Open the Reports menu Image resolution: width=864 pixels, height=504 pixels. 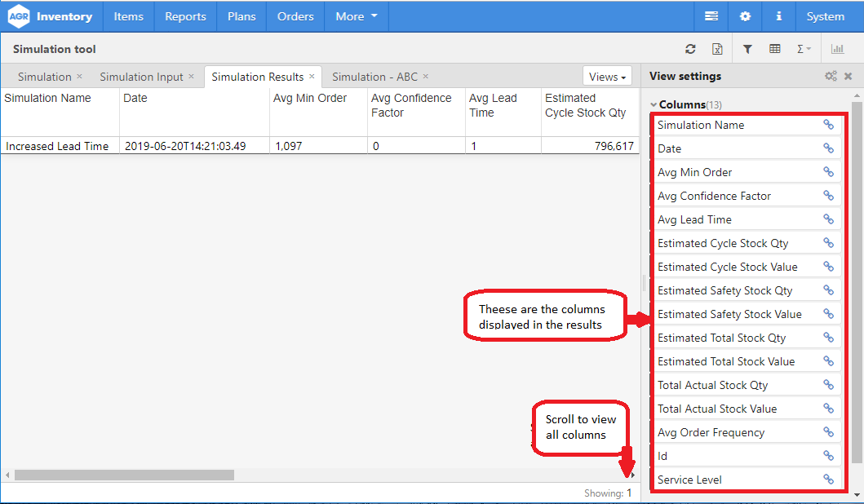click(x=185, y=16)
